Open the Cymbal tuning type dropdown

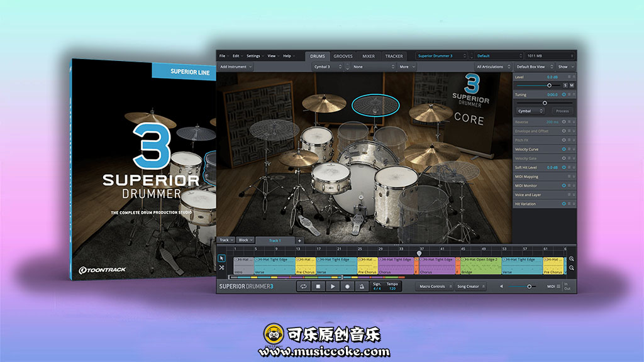pyautogui.click(x=530, y=111)
